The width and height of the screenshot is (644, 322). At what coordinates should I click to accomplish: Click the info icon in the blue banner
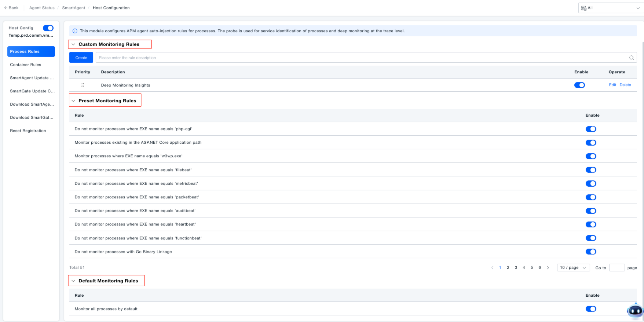pos(75,31)
